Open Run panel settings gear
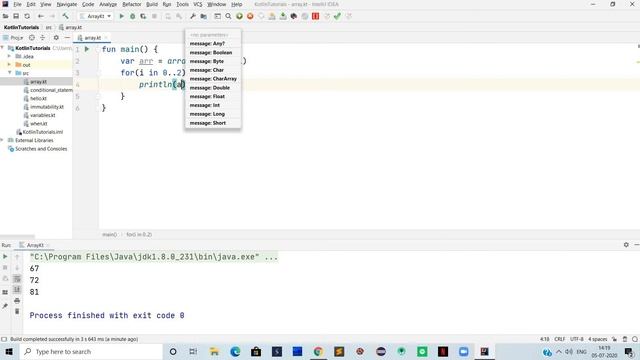This screenshot has height=360, width=640. [x=626, y=245]
